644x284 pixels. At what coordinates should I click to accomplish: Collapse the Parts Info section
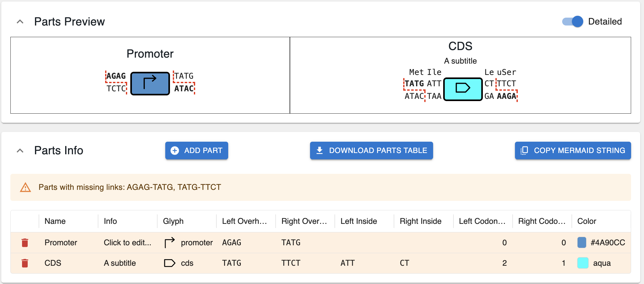tap(20, 151)
